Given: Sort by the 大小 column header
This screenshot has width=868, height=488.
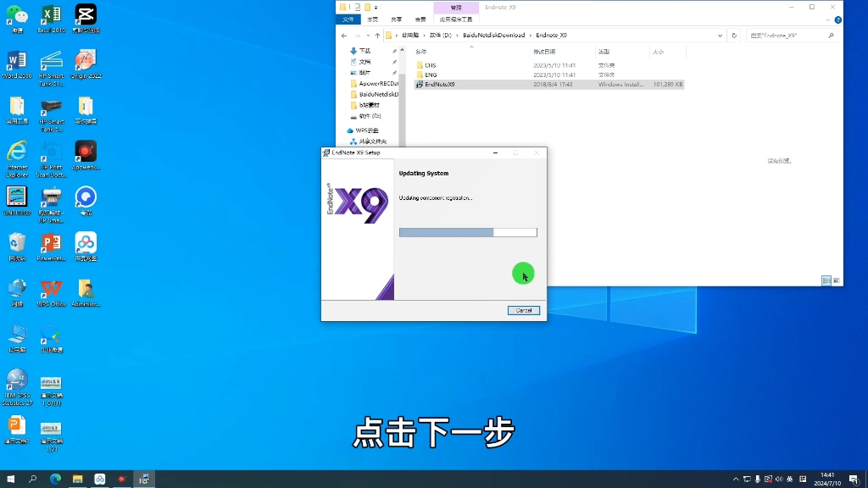Looking at the screenshot, I should pos(658,52).
